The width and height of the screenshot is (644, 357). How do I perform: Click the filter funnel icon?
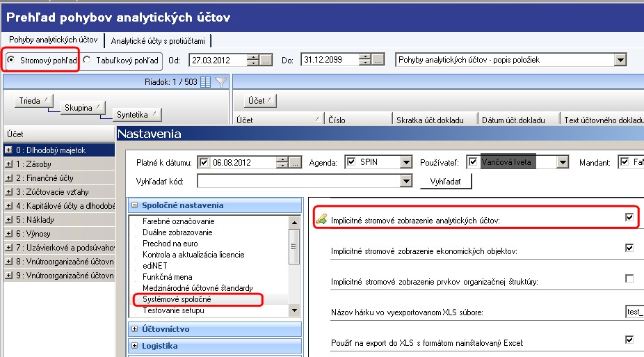pos(221,82)
